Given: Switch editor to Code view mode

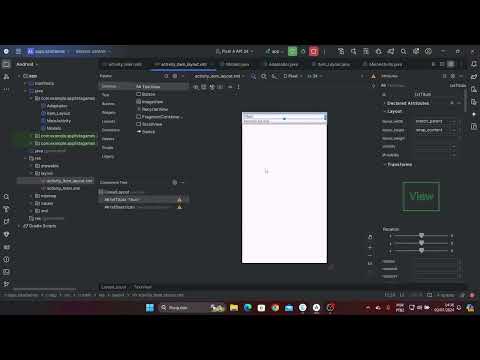Looking at the screenshot, I should pos(434,64).
